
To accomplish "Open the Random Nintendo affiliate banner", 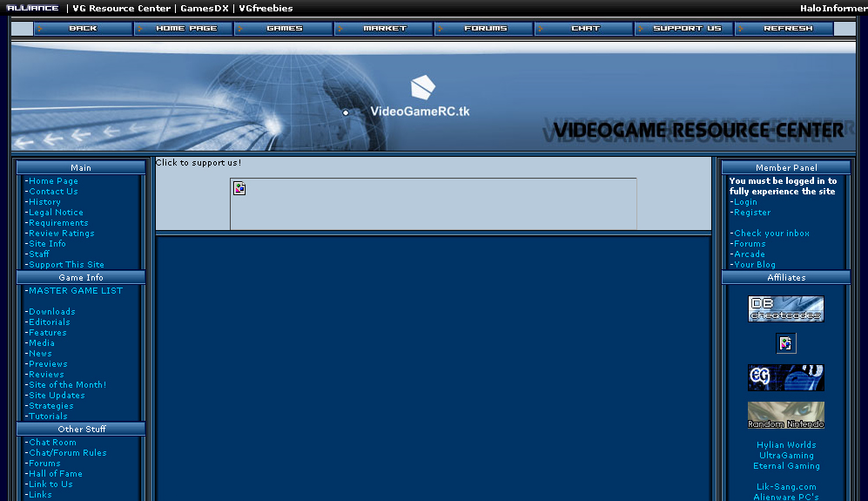I will [x=785, y=415].
